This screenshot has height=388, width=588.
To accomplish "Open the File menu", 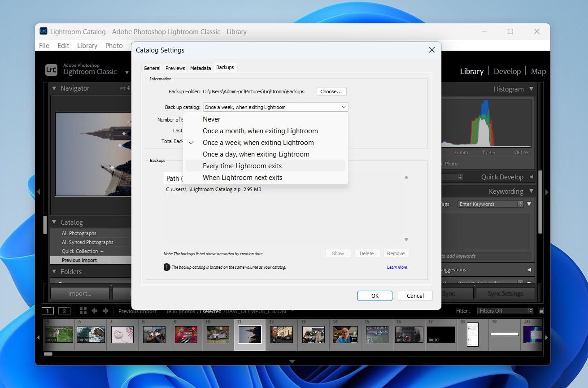I will coord(44,45).
